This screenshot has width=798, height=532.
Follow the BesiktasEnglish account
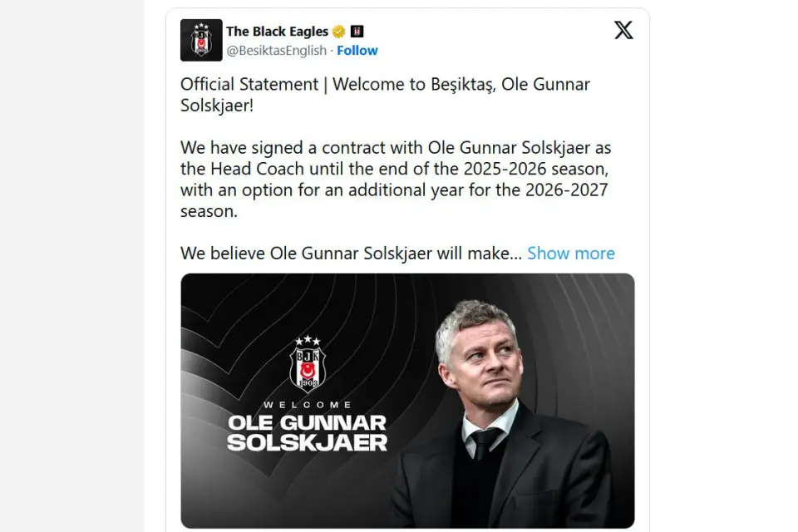[x=357, y=51]
